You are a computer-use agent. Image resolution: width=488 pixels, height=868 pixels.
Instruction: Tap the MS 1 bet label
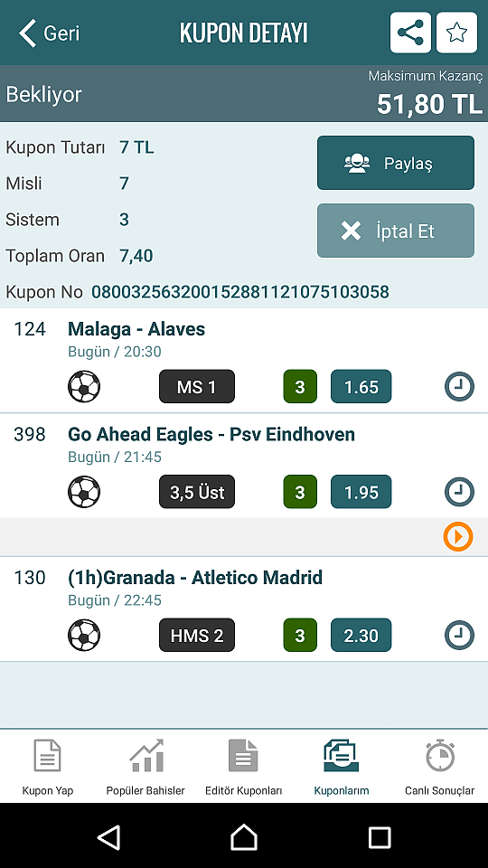[x=197, y=386]
